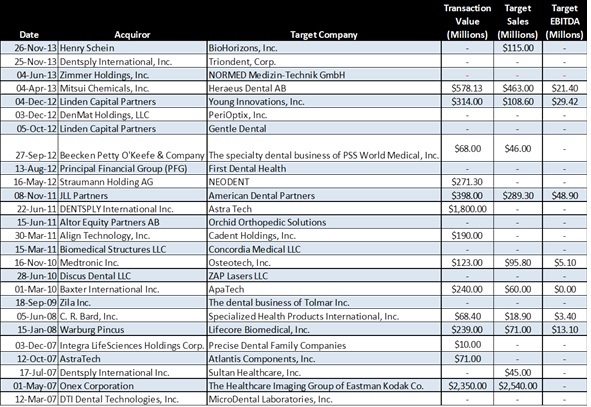Select the 'Gentle Dental' cell

pos(324,129)
